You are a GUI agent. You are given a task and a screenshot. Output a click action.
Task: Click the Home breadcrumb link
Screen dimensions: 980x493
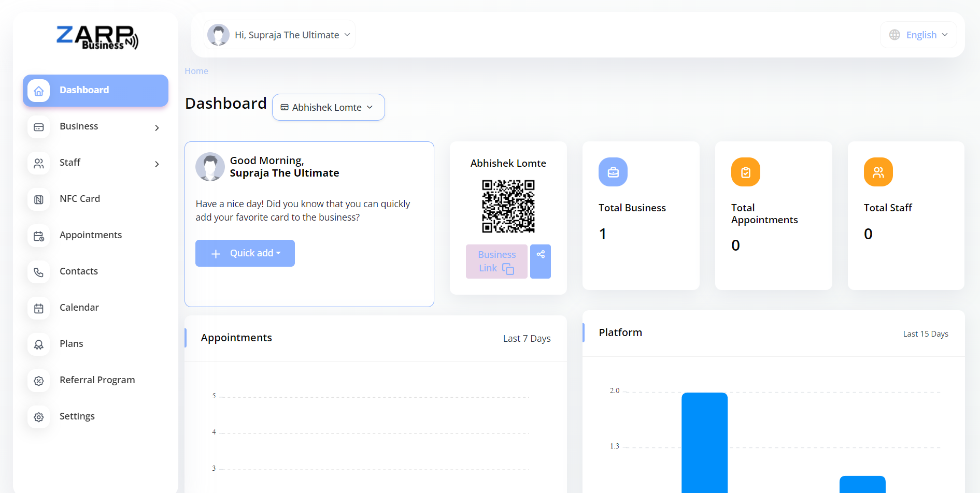pos(196,71)
